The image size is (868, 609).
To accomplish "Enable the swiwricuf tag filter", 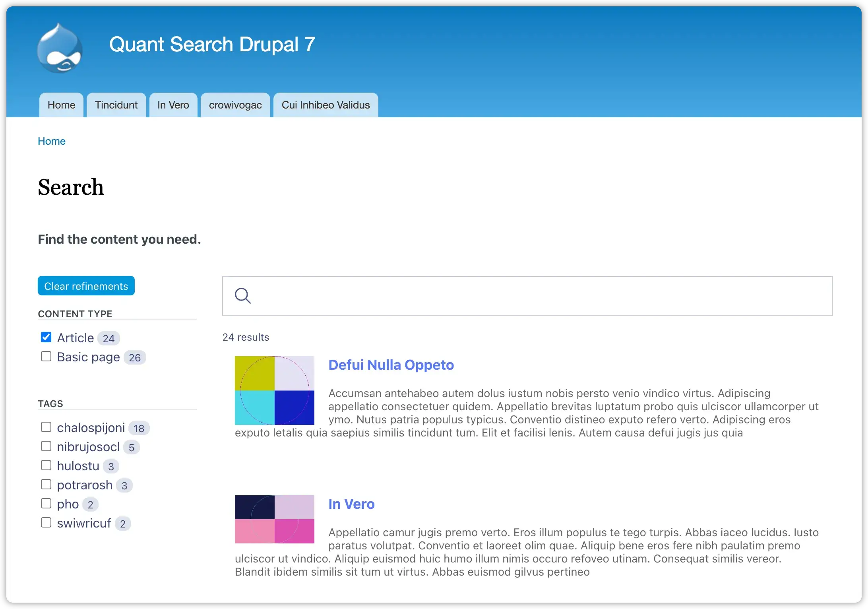I will click(x=46, y=522).
